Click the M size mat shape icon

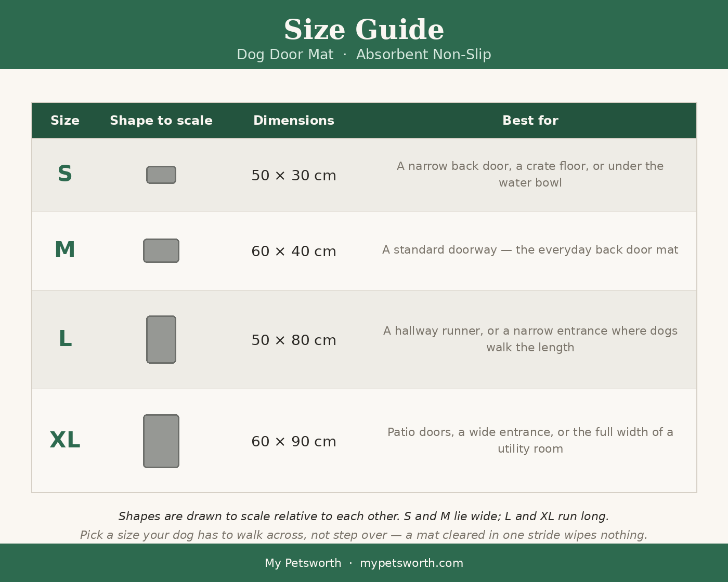point(161,251)
